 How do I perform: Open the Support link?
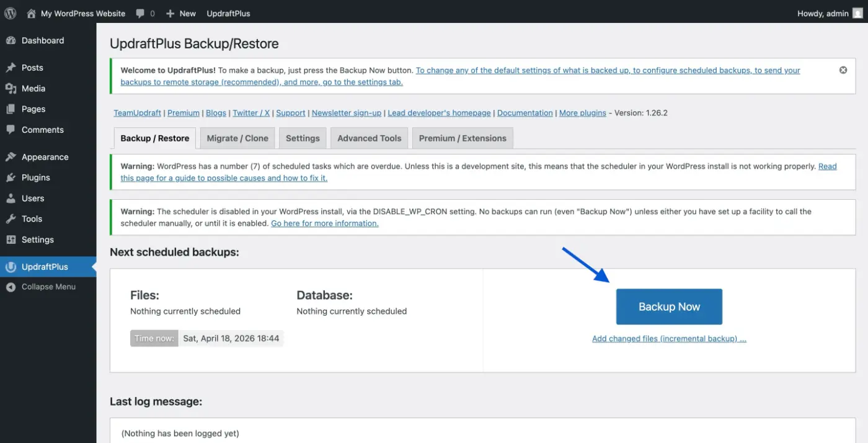coord(291,113)
